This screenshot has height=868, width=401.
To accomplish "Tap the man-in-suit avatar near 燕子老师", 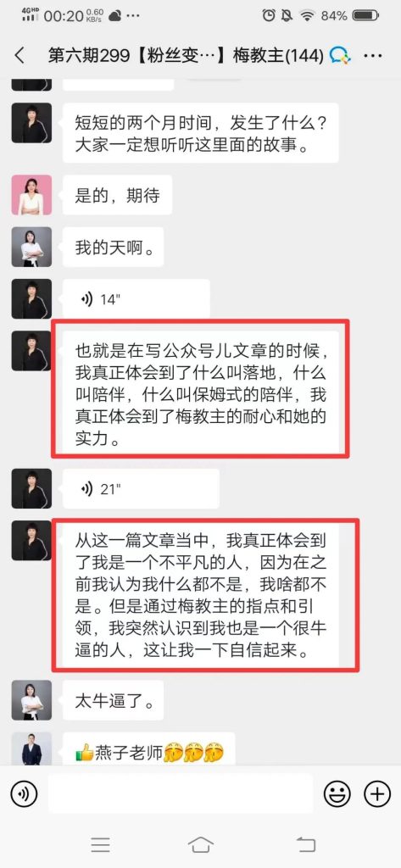I will pyautogui.click(x=31, y=749).
